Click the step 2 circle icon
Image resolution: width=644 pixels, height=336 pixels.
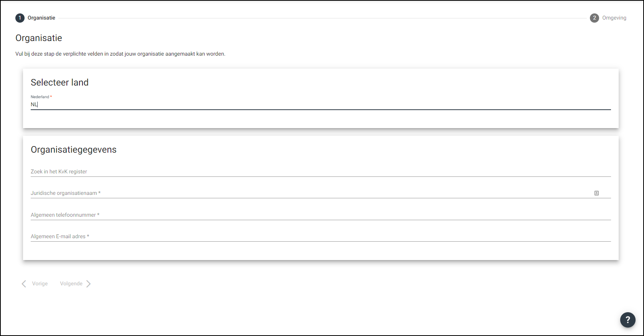(594, 18)
